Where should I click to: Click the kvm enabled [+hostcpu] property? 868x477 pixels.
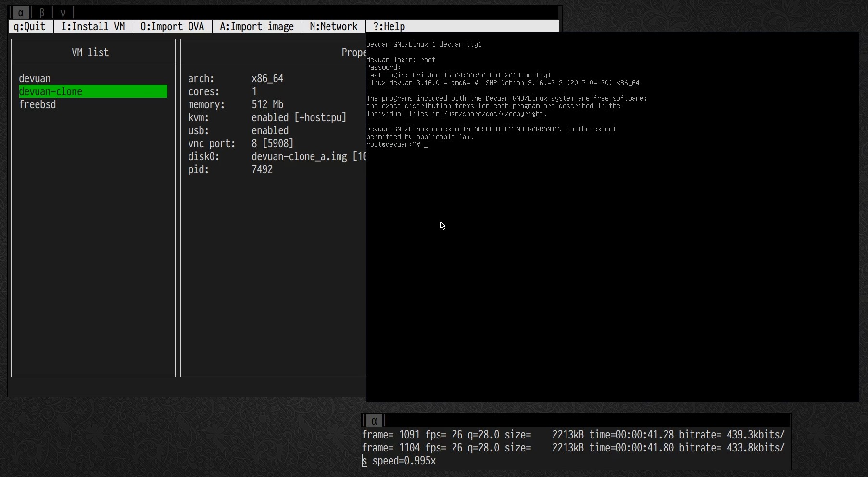(299, 117)
